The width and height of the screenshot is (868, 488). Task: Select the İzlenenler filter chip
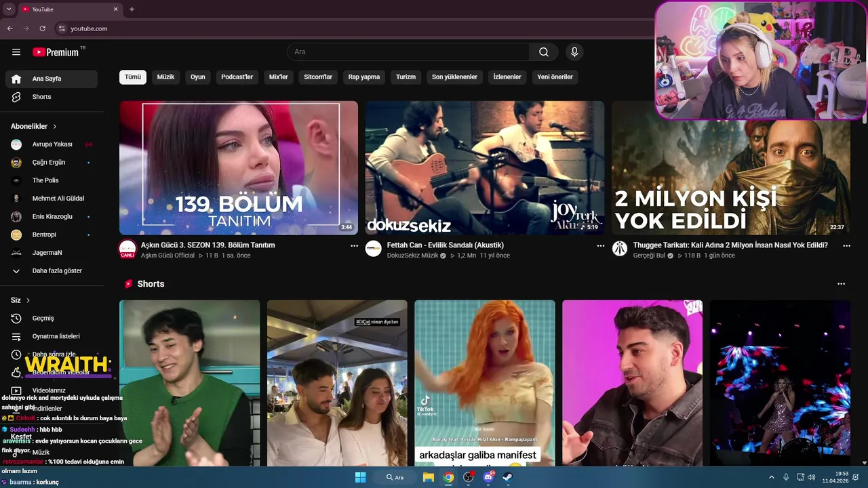click(507, 77)
